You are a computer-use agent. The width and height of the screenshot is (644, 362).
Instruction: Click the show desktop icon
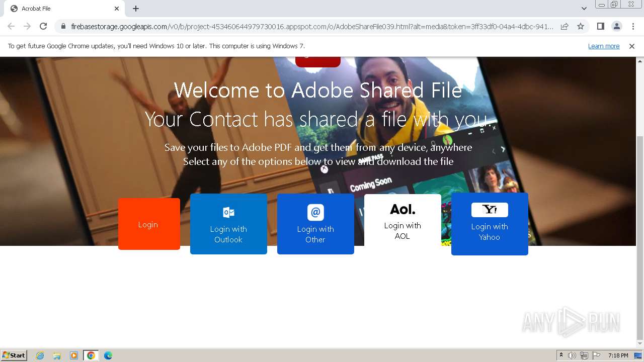click(638, 355)
